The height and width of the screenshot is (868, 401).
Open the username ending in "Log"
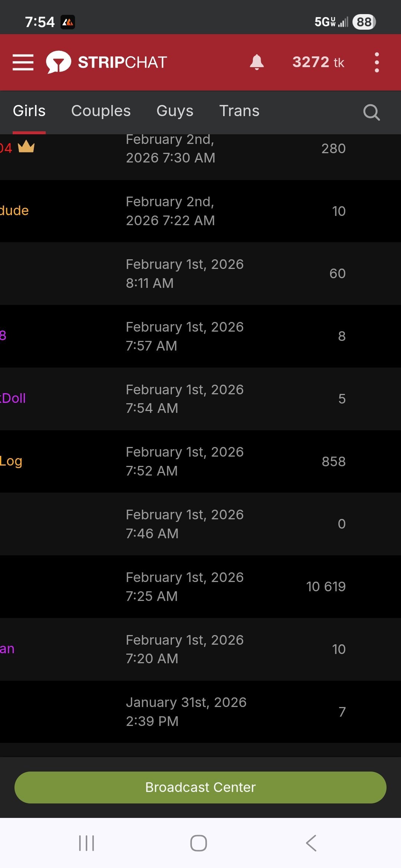11,461
